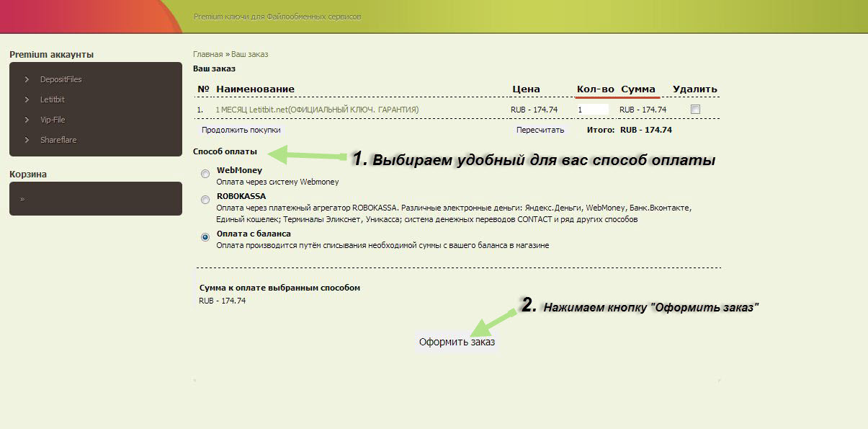Click chevron icon beside Vip-File
Viewport: 868px width, 429px height.
point(27,120)
